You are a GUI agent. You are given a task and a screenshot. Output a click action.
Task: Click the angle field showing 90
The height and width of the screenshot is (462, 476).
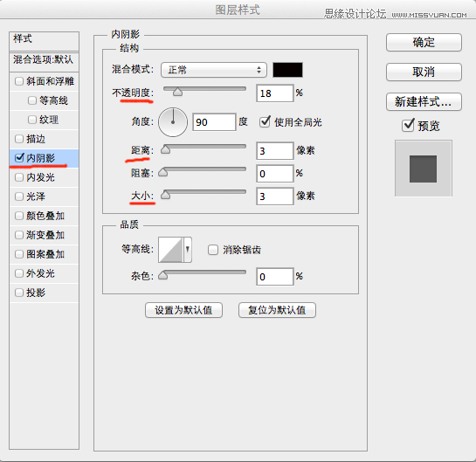click(x=214, y=122)
